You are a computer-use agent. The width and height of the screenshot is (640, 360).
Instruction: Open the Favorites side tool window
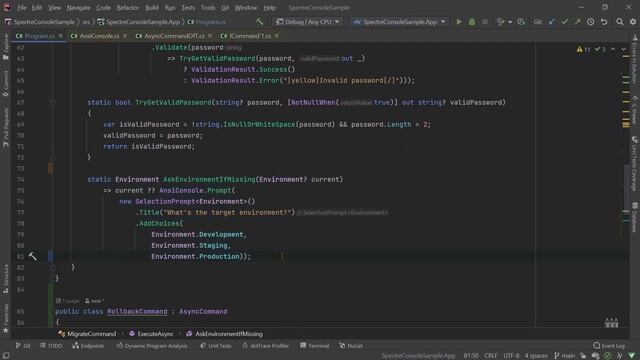5,318
